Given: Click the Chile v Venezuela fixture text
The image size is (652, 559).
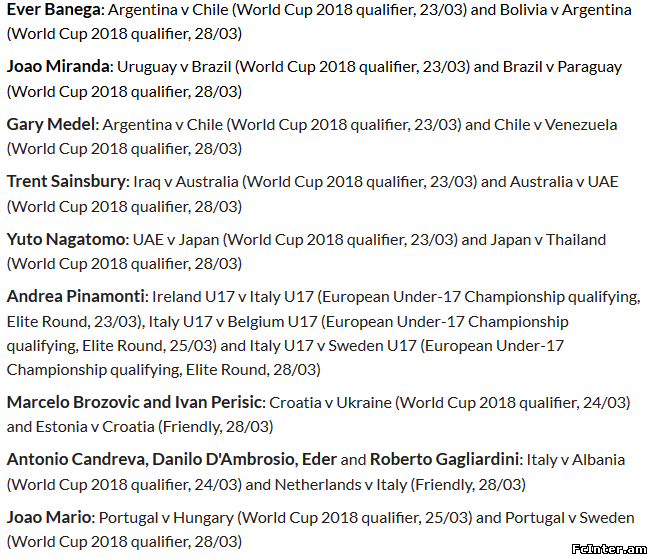Looking at the screenshot, I should (556, 125).
